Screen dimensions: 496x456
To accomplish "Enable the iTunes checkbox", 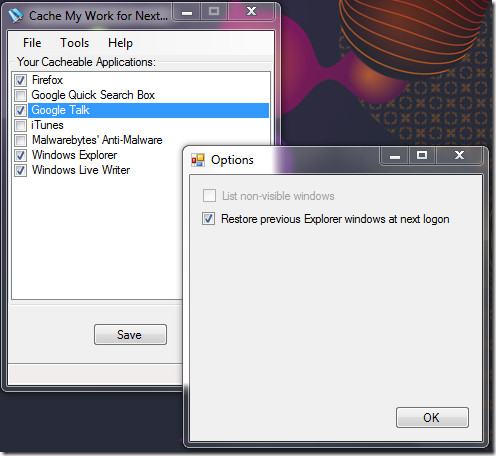I will tap(20, 125).
